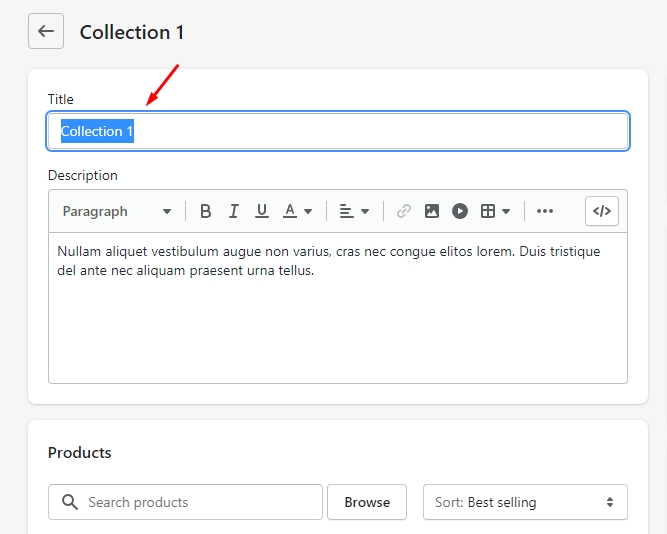Open the text color picker
667x534 pixels.
(297, 211)
